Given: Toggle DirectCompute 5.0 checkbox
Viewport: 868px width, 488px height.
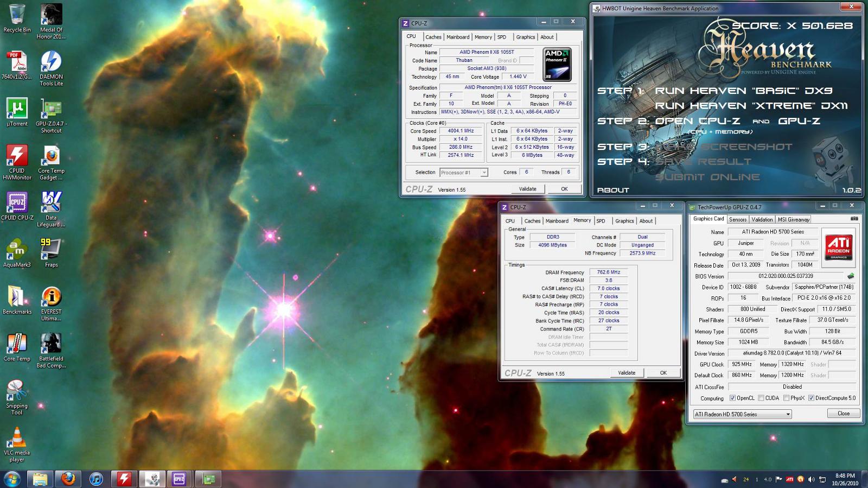Looking at the screenshot, I should [811, 398].
